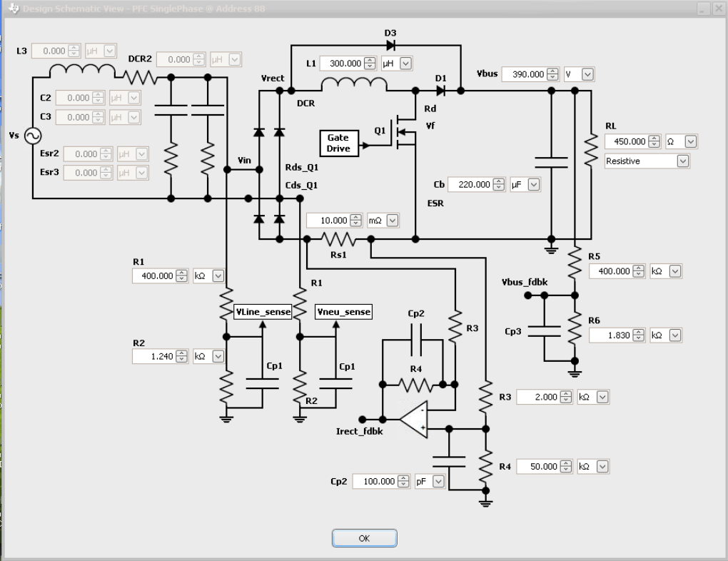Viewport: 728px width, 561px height.
Task: Click the D3 diode symbol
Action: click(390, 44)
